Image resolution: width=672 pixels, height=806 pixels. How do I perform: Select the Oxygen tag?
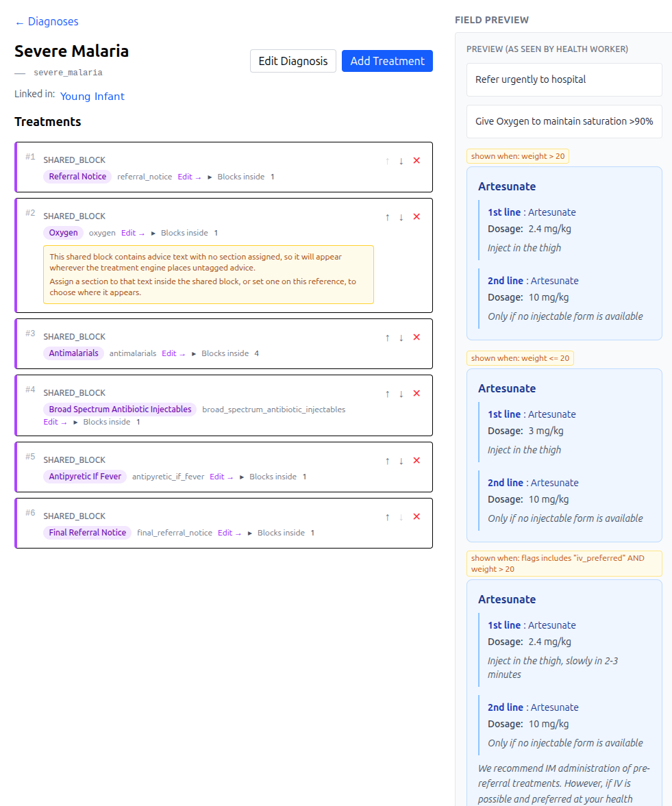tap(63, 233)
